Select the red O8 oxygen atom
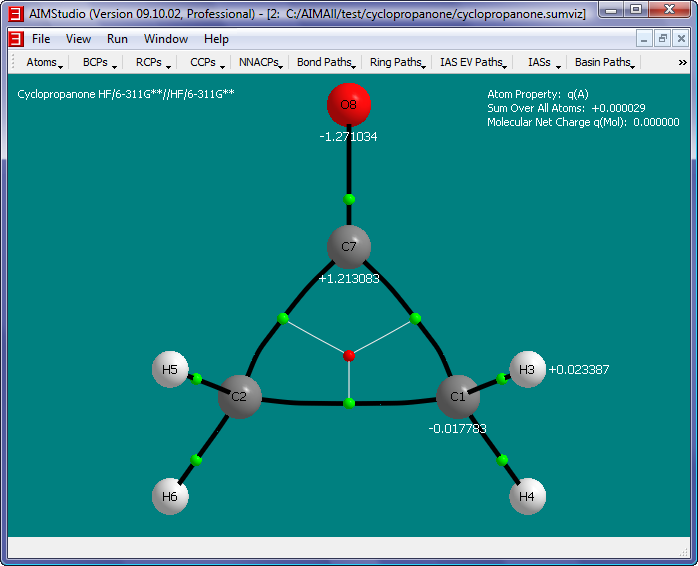Image resolution: width=698 pixels, height=566 pixels. (x=349, y=104)
